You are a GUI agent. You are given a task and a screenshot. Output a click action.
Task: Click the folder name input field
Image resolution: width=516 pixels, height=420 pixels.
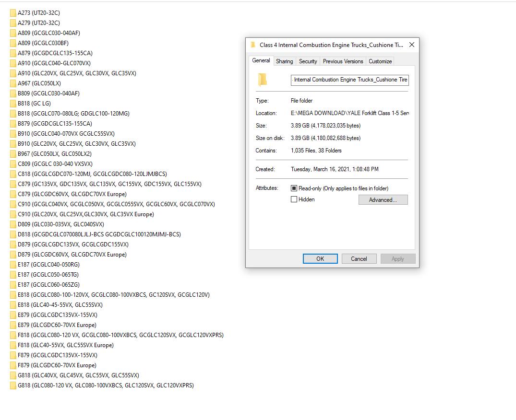click(x=350, y=80)
